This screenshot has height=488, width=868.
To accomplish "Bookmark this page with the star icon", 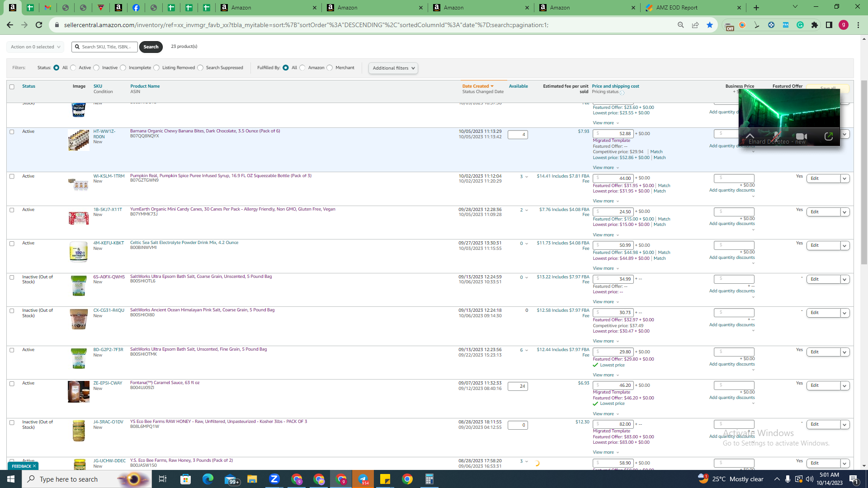I will pos(710,25).
